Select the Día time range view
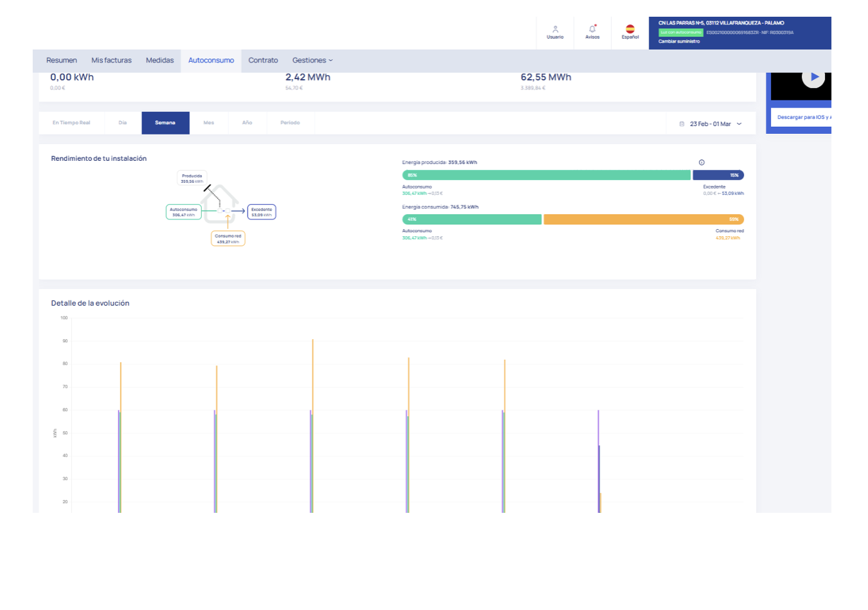868x610 pixels. (x=123, y=123)
